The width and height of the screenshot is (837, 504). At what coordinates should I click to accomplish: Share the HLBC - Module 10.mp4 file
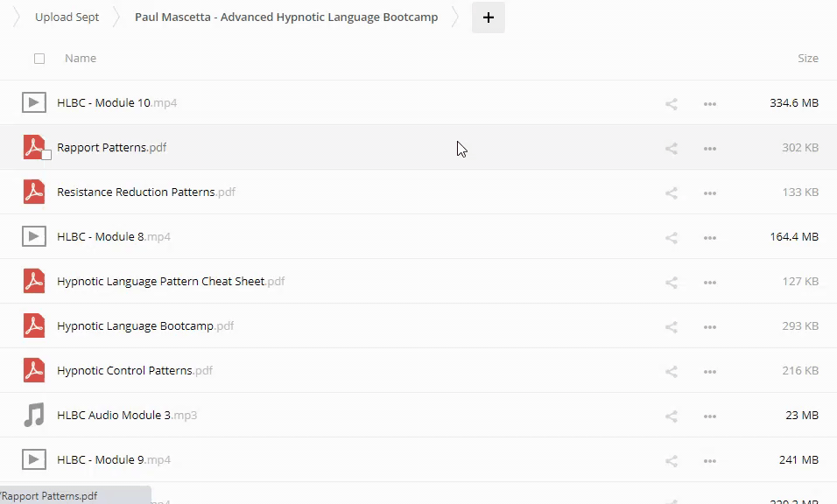(x=672, y=103)
